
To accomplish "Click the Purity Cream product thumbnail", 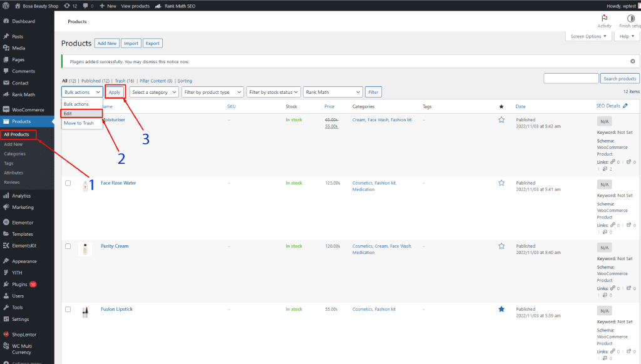I will (85, 249).
